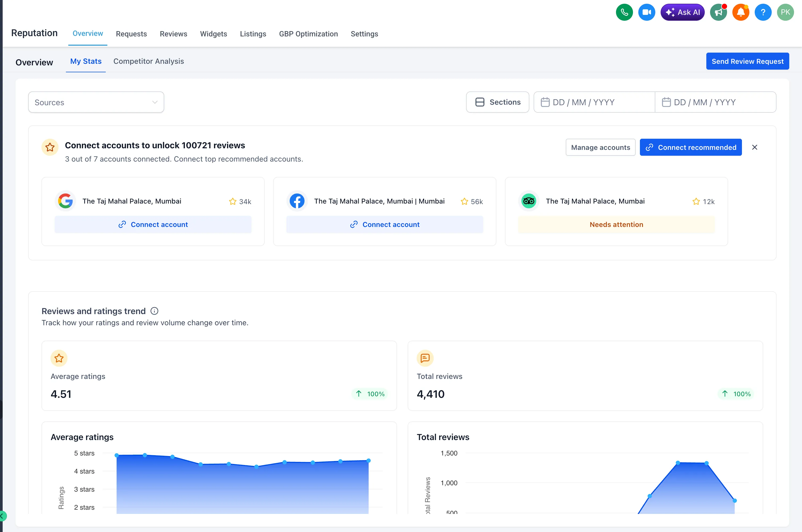This screenshot has width=802, height=532.
Task: Click the megaphone announcements icon
Action: click(x=718, y=12)
